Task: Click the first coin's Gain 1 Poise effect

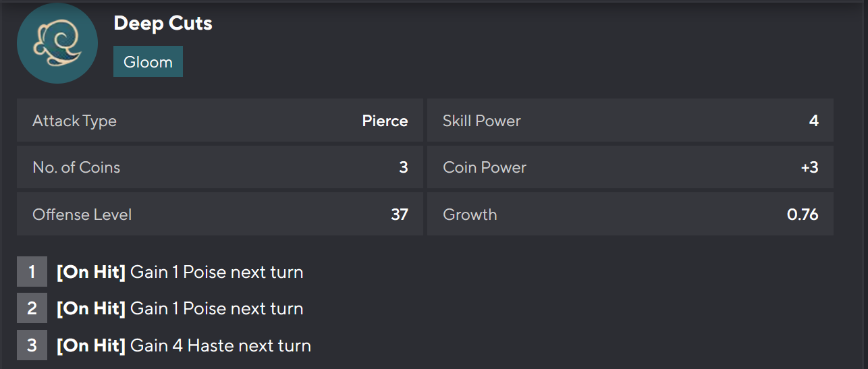Action: coord(216,272)
